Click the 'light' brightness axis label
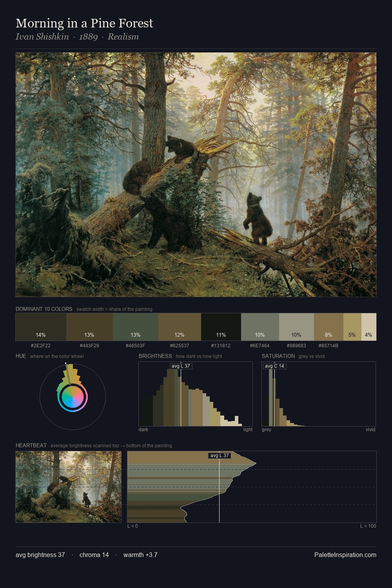 pyautogui.click(x=248, y=430)
